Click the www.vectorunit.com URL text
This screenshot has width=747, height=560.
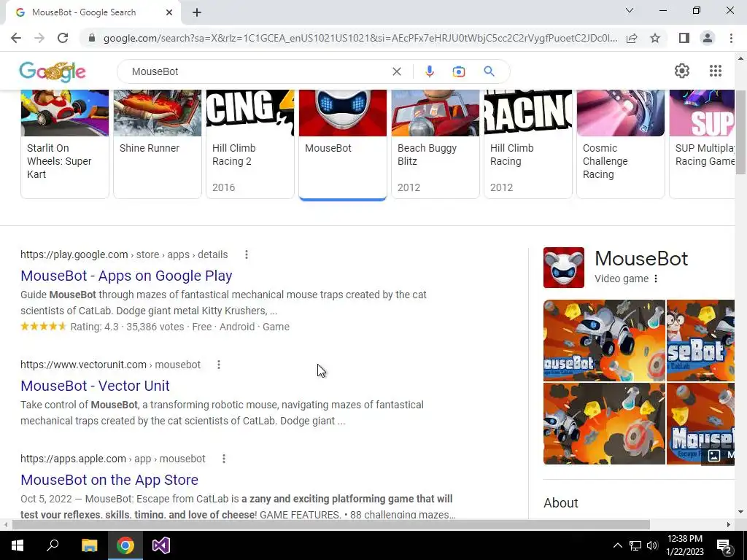pos(83,365)
